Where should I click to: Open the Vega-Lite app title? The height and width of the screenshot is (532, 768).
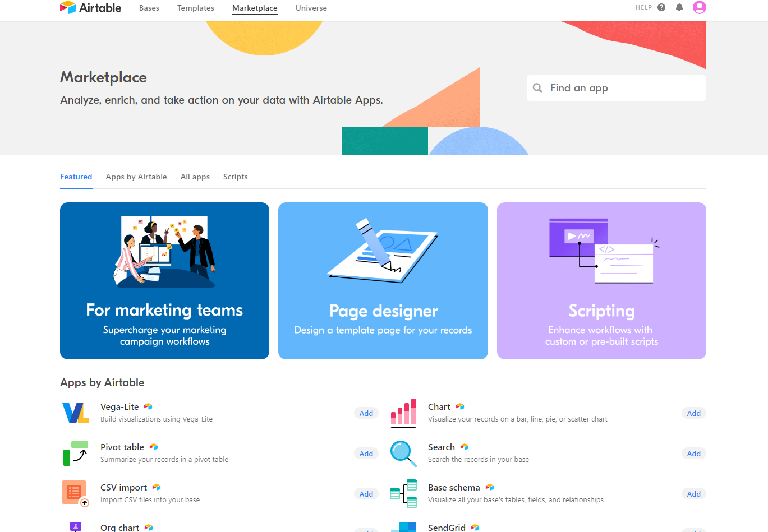[x=119, y=406]
